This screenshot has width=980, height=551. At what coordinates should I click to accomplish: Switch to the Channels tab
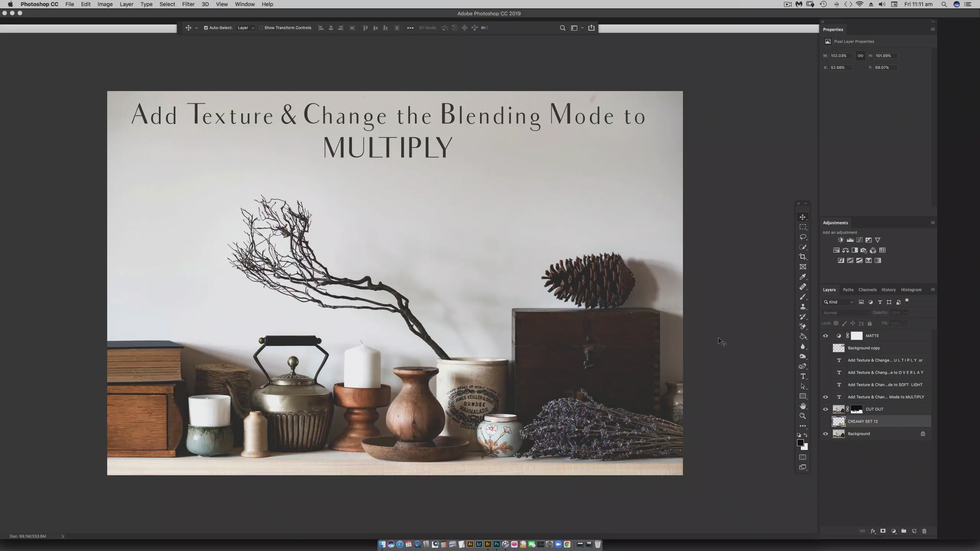(x=867, y=290)
